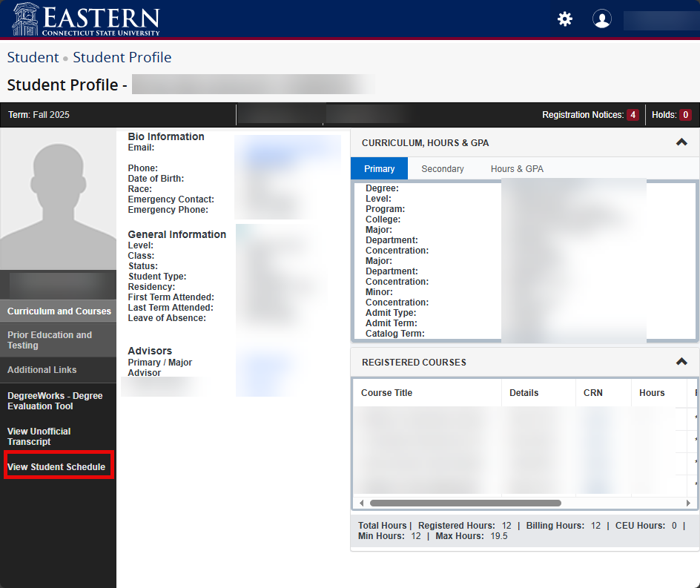
Task: Click the Holds count badge
Action: pyautogui.click(x=685, y=115)
